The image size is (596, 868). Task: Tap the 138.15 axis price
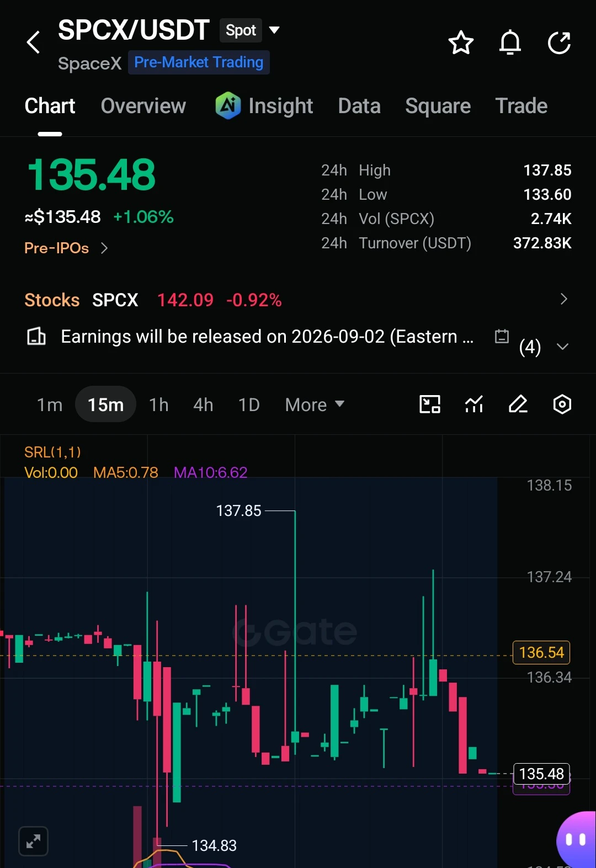click(549, 486)
